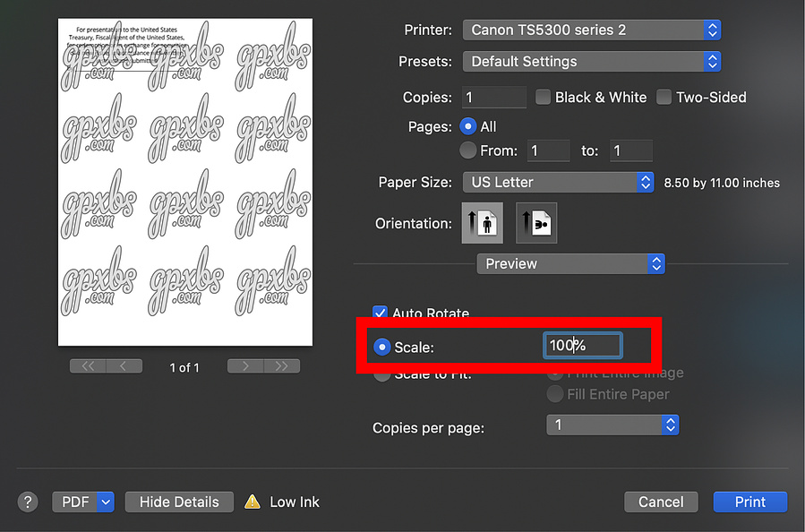Select the Scale radio button
The image size is (805, 532).
382,348
